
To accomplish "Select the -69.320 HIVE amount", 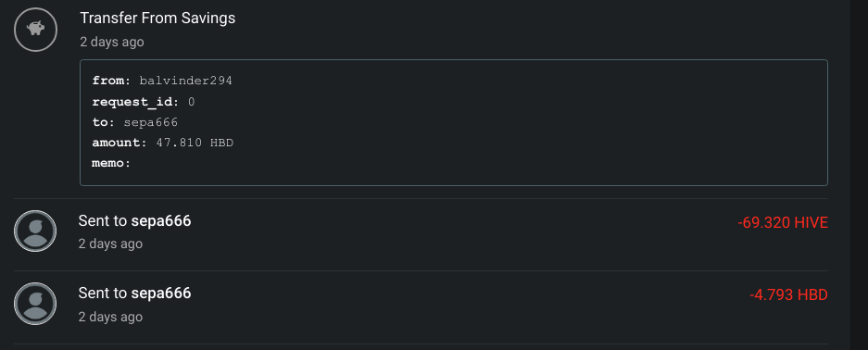I will pos(783,223).
